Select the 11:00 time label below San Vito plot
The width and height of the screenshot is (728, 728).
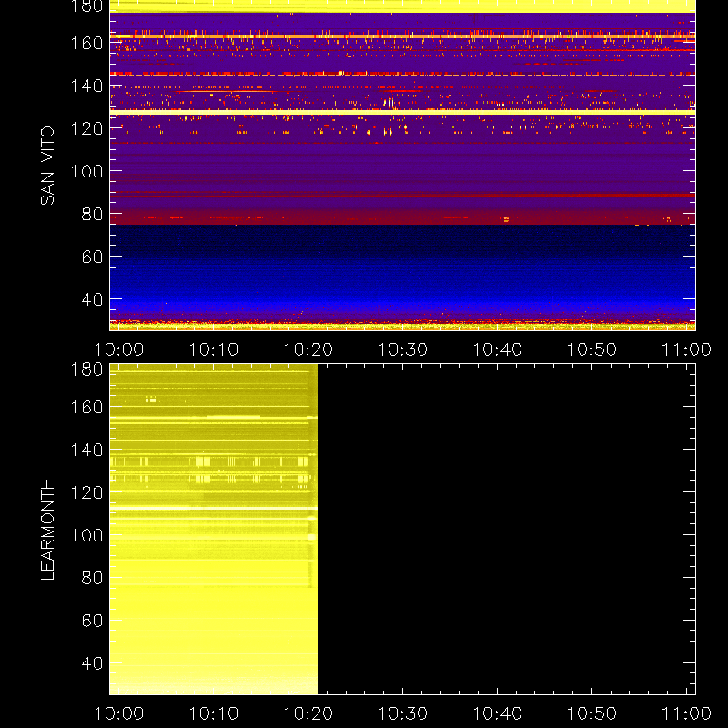686,349
